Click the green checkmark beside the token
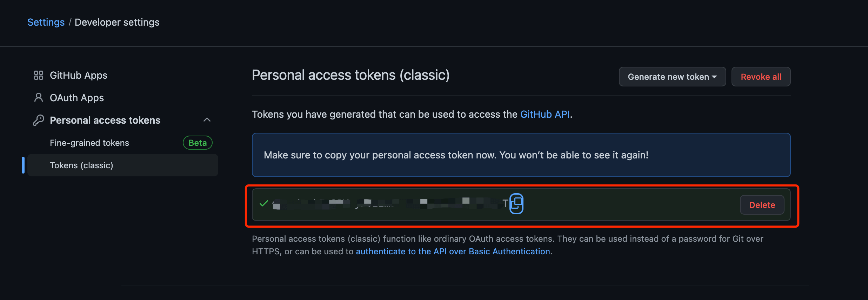 tap(264, 203)
